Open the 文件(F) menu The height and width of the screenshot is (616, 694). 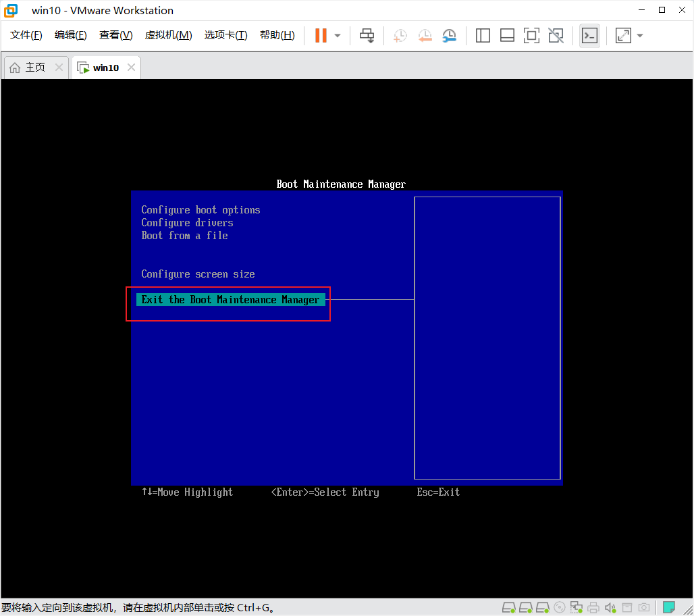tap(26, 35)
